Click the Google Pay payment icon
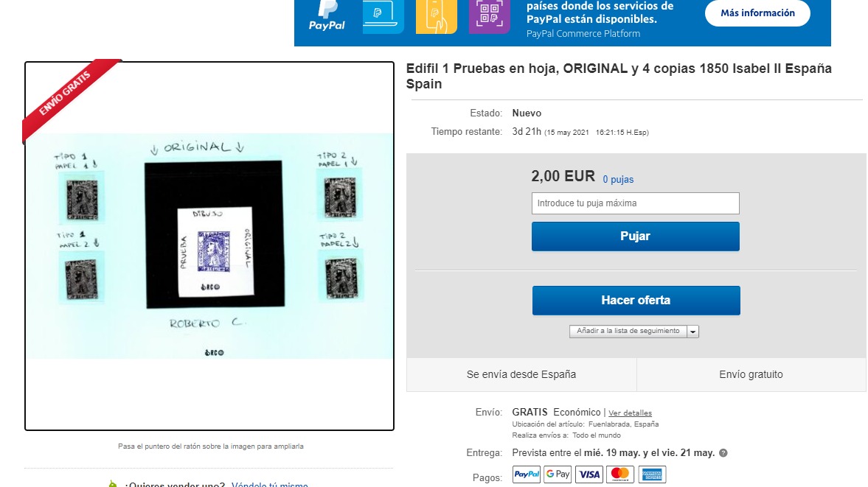The height and width of the screenshot is (487, 868). [558, 474]
